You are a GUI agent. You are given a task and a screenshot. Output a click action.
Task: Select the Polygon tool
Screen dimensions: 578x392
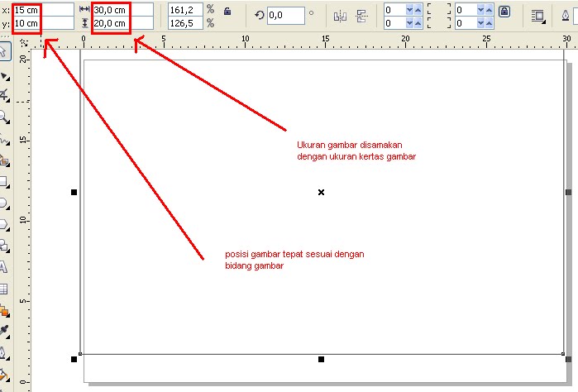point(4,225)
